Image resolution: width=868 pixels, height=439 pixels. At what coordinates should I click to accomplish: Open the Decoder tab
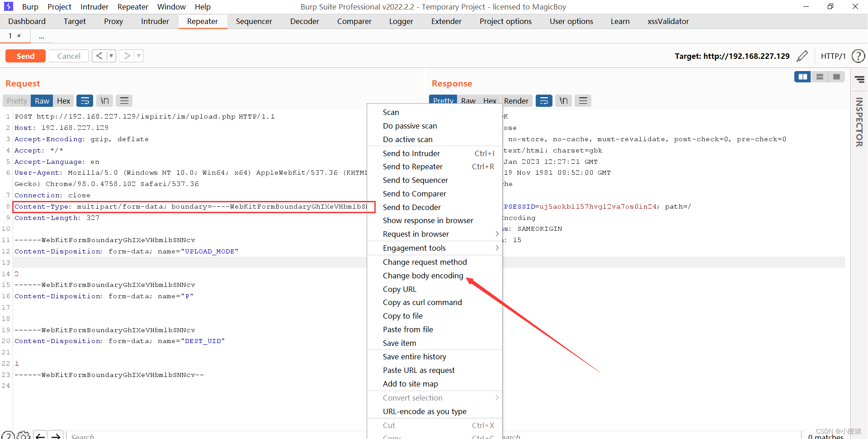[304, 21]
